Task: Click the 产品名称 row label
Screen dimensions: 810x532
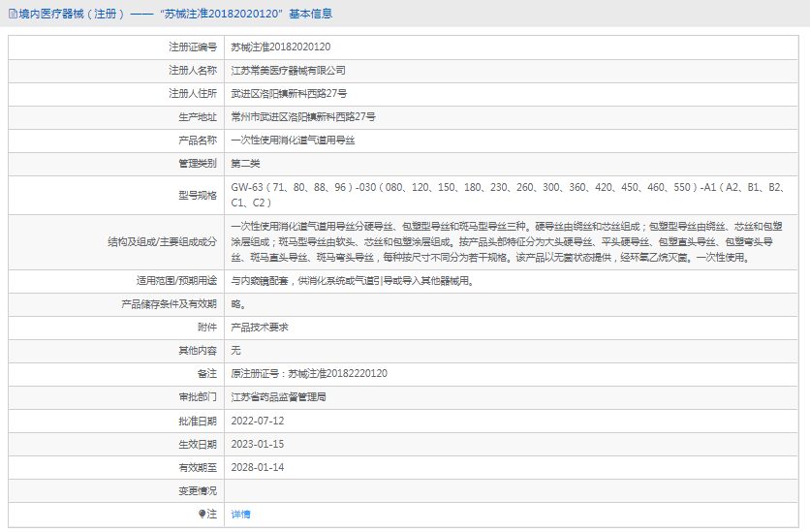Action: pos(198,140)
